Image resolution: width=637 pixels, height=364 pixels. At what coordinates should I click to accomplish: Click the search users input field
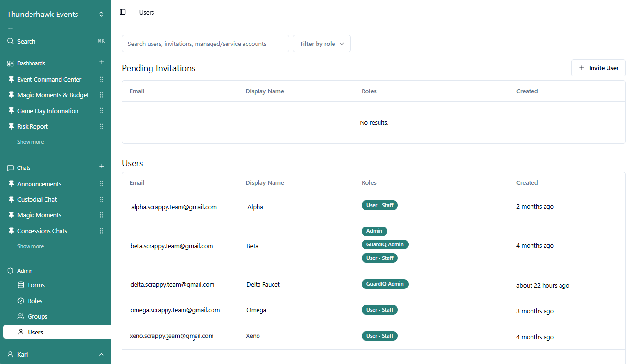click(205, 44)
